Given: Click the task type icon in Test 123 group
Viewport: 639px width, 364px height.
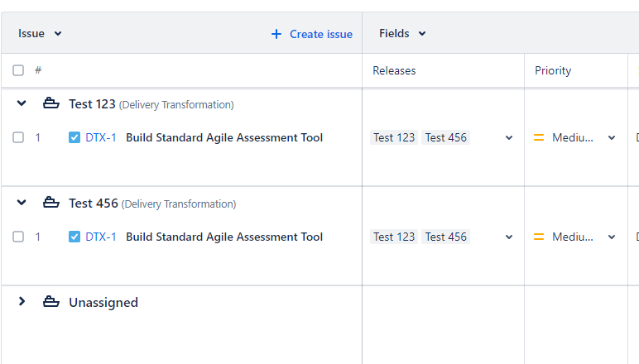Looking at the screenshot, I should (x=74, y=138).
